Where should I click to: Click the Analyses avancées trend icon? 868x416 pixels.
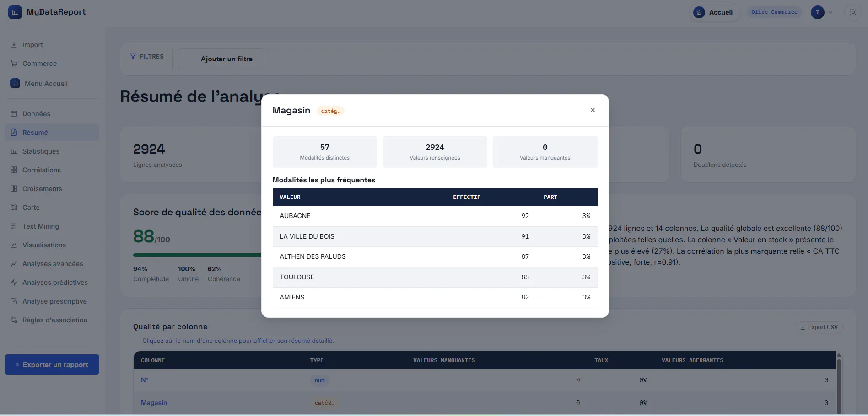coord(14,264)
